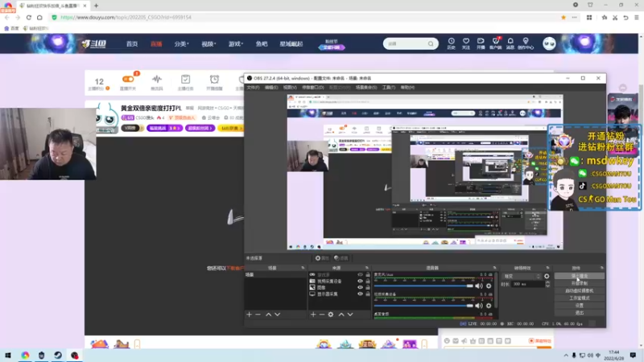
Task: Move source up in sources list
Action: click(x=341, y=315)
